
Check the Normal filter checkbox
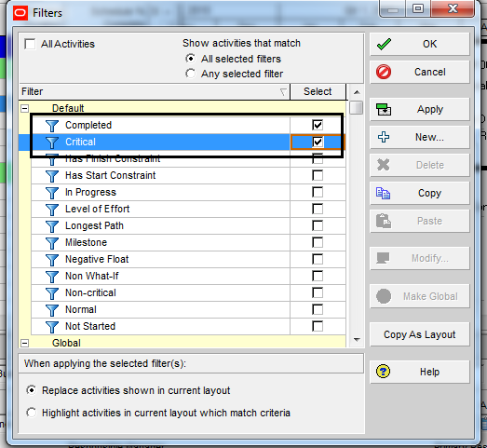coord(318,309)
